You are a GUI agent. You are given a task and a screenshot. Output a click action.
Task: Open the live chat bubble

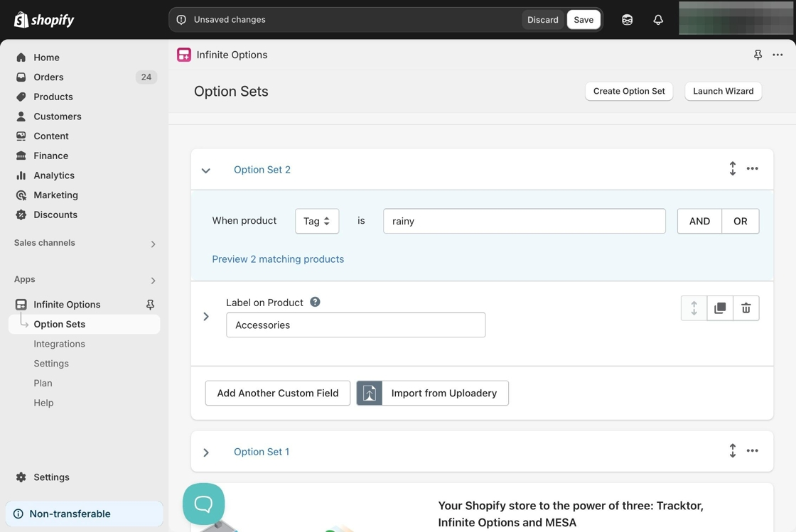203,504
